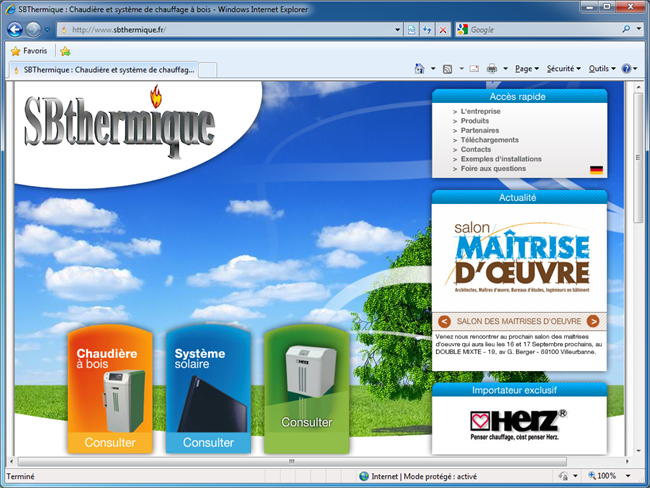Click the add to favorites bar icon
Image resolution: width=650 pixels, height=488 pixels.
point(65,50)
